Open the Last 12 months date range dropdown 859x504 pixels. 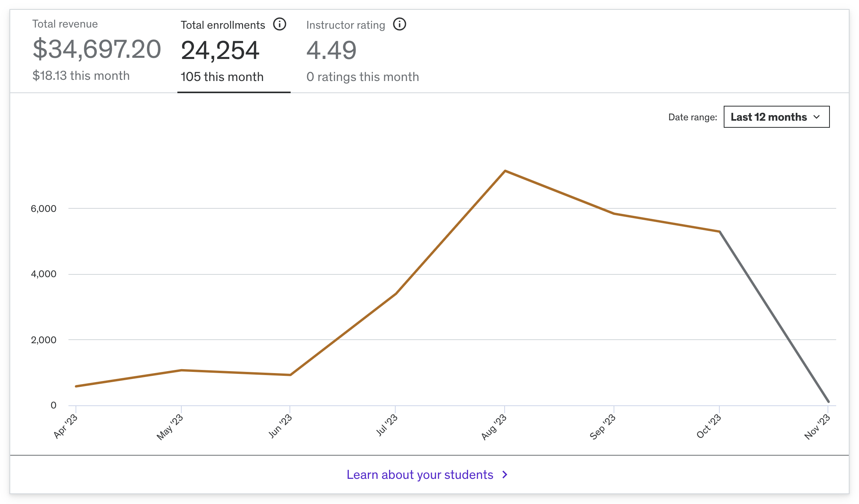(776, 117)
